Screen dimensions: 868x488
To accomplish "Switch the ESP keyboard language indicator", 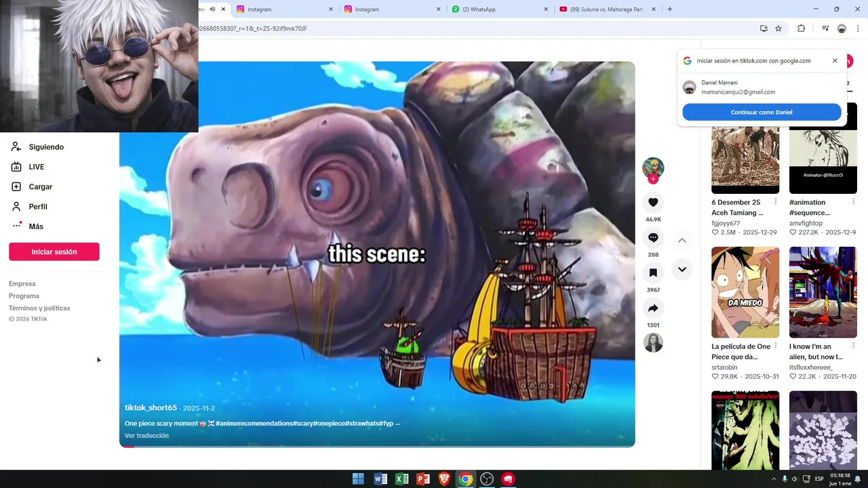I will (x=819, y=479).
